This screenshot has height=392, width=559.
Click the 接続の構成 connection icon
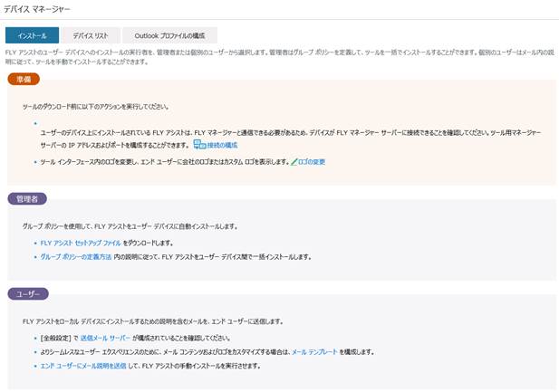coord(199,145)
